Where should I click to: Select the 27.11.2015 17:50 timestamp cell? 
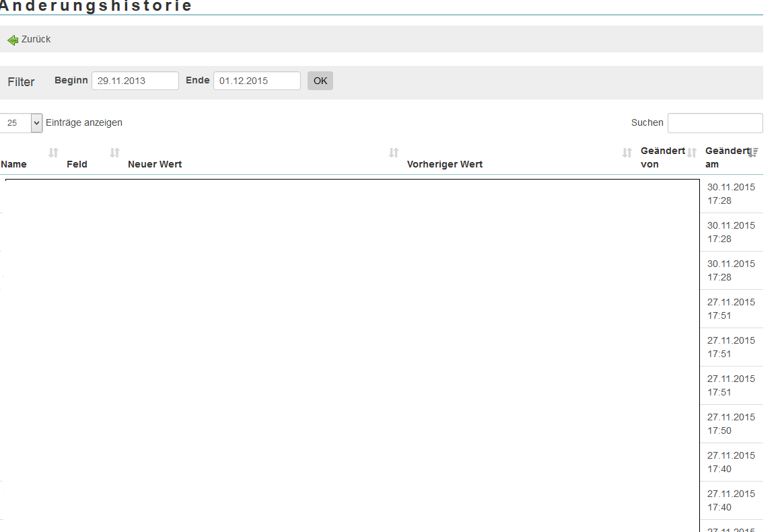pyautogui.click(x=731, y=424)
